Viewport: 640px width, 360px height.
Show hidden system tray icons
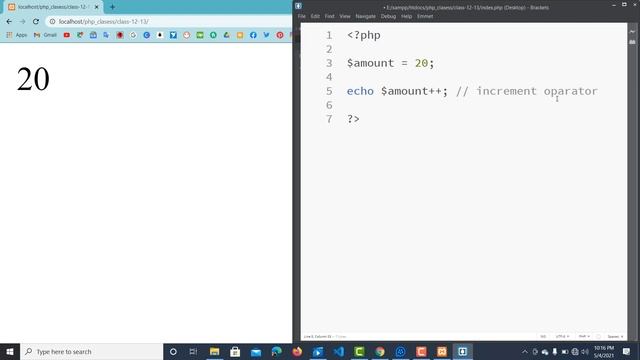pos(525,351)
